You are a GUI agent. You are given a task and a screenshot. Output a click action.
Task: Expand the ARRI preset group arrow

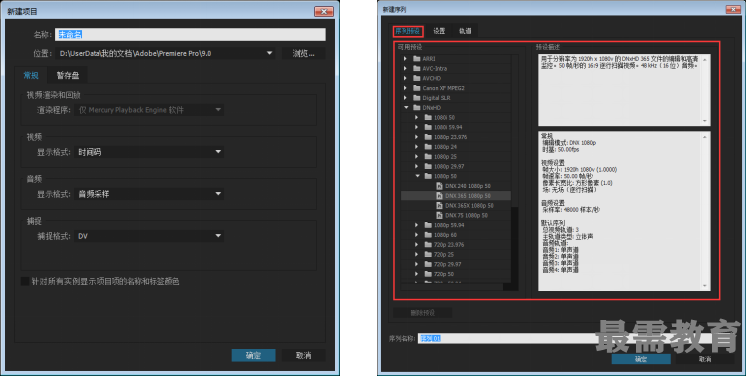(x=405, y=59)
